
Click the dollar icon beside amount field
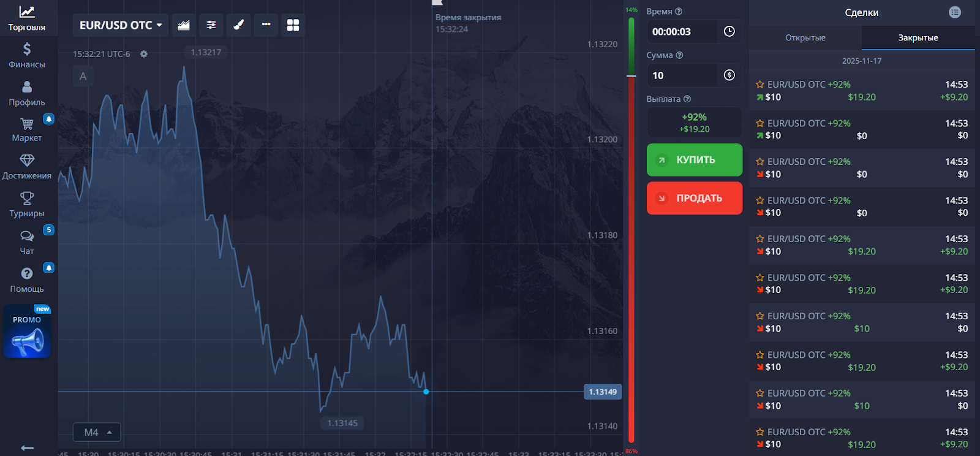coord(729,75)
